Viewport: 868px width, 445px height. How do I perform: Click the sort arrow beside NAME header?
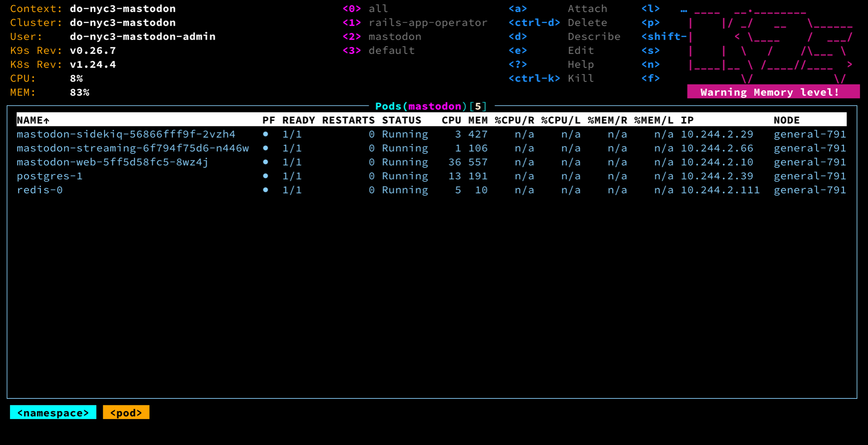coord(47,120)
